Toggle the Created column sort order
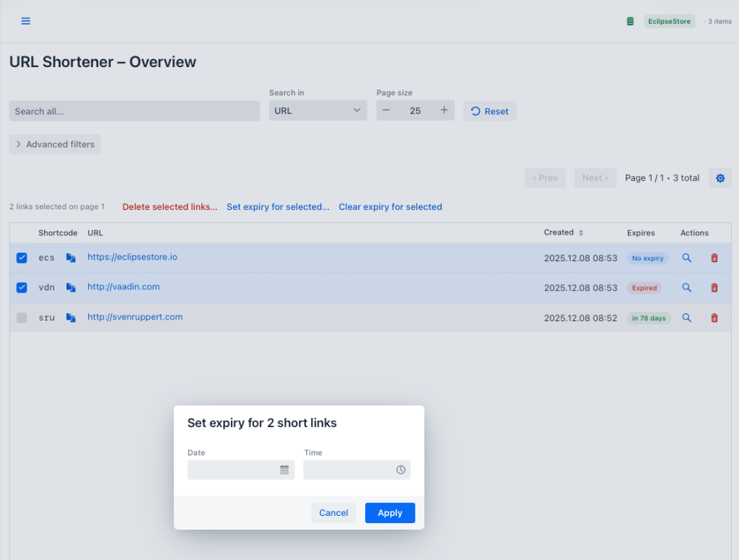739x560 pixels. click(582, 232)
